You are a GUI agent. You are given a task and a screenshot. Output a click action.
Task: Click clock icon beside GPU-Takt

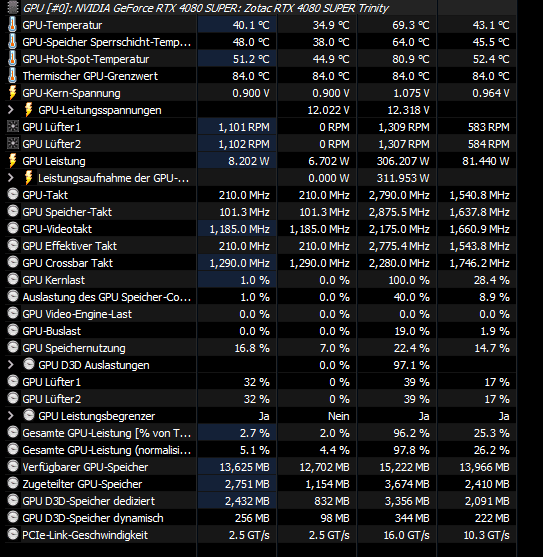[x=13, y=194]
